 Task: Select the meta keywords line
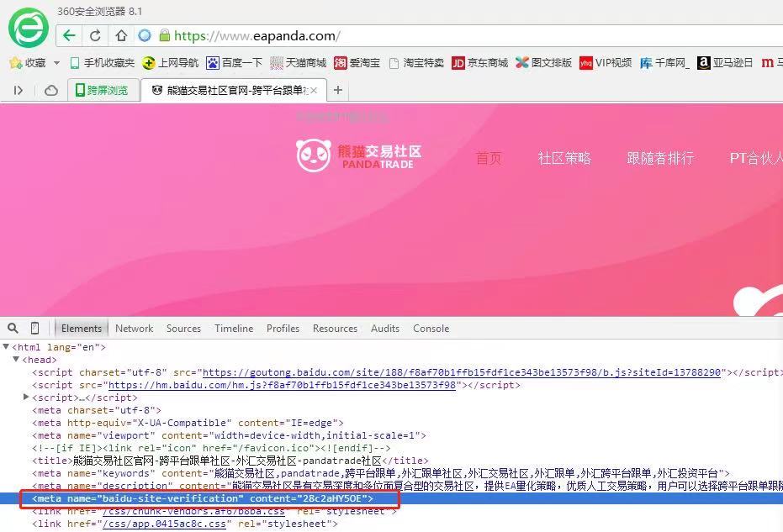381,473
